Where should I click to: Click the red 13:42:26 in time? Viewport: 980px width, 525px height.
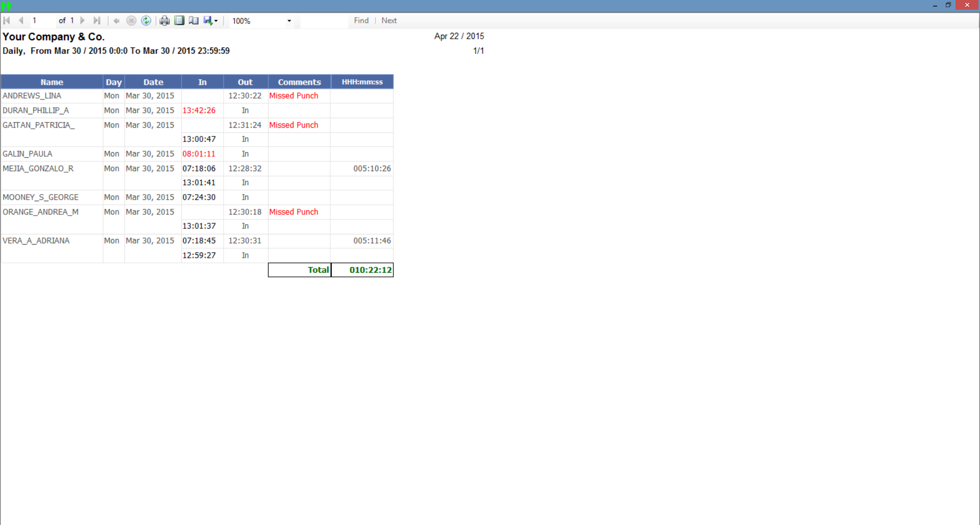click(199, 110)
